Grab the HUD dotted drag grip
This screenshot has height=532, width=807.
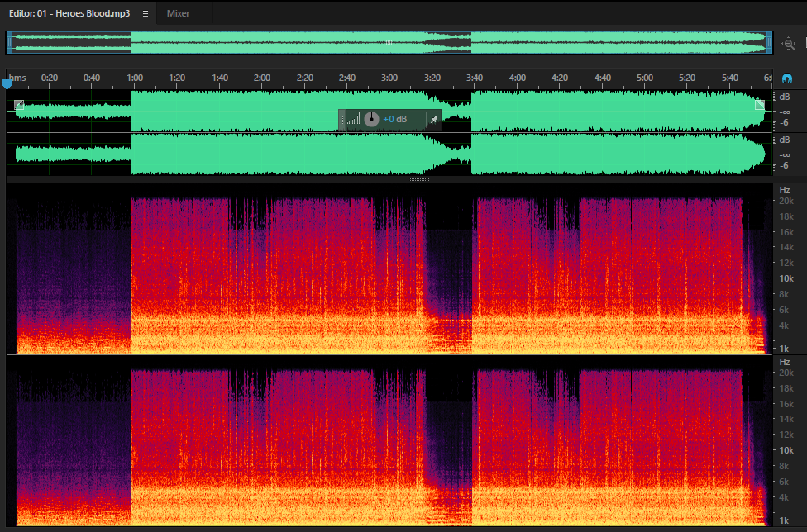(x=341, y=120)
